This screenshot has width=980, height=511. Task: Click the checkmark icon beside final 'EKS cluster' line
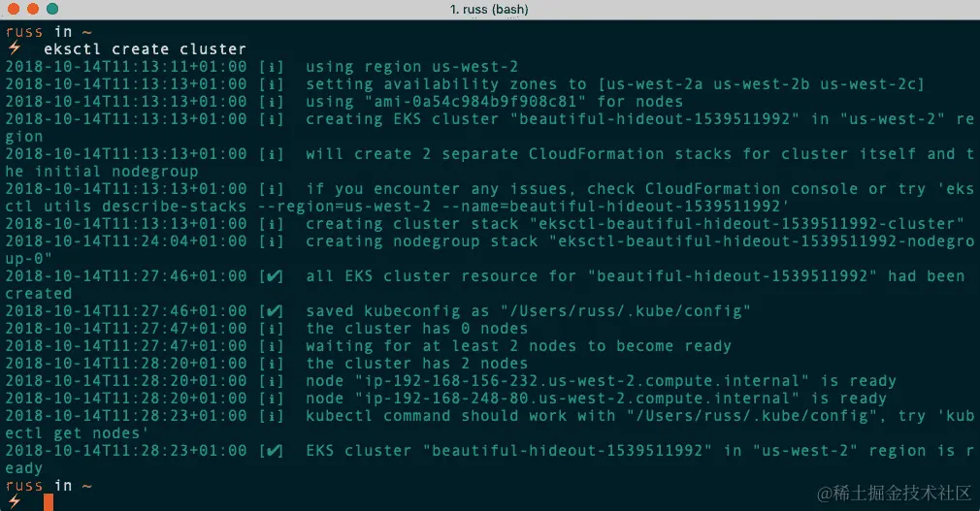(x=274, y=451)
